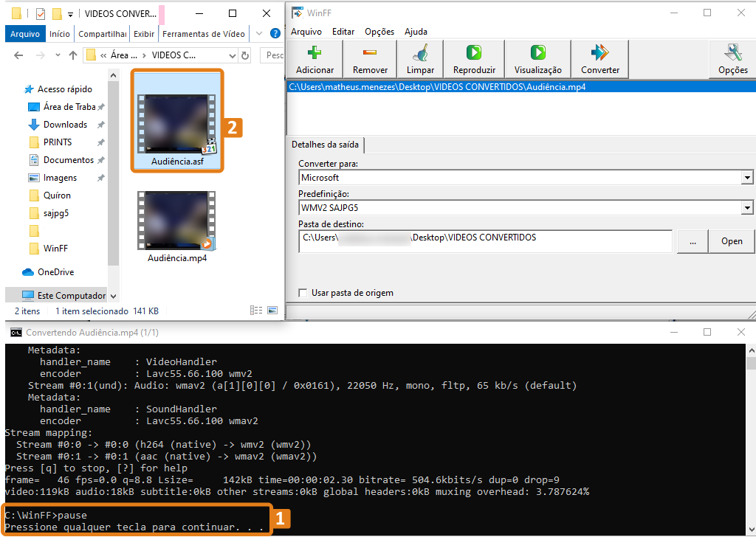Open Quíron folder in navigation pane
The width and height of the screenshot is (756, 537).
pyautogui.click(x=57, y=195)
